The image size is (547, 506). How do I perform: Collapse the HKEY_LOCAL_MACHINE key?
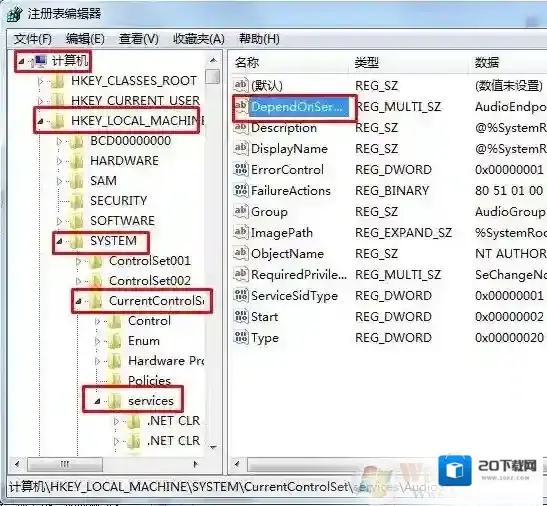point(40,121)
